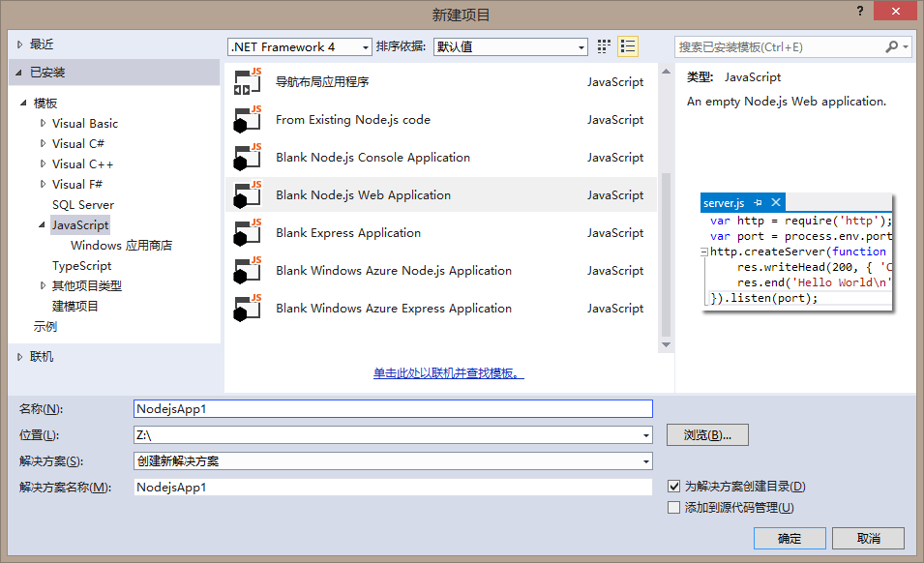This screenshot has height=563, width=924.
Task: Click the 浏览(B)... button
Action: tap(707, 435)
